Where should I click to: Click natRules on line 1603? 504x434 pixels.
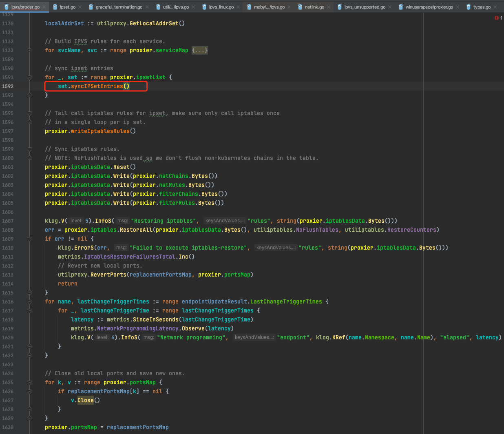pyautogui.click(x=172, y=185)
